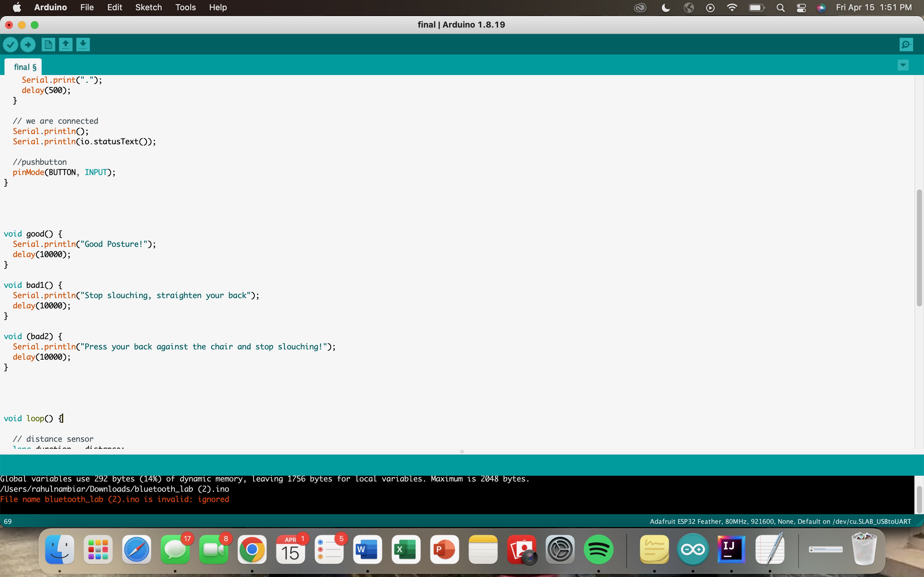Click the Save sketch down-arrow icon

(83, 45)
